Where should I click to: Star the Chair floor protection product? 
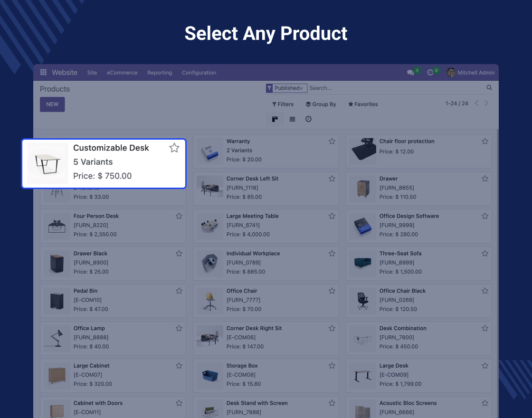click(485, 141)
